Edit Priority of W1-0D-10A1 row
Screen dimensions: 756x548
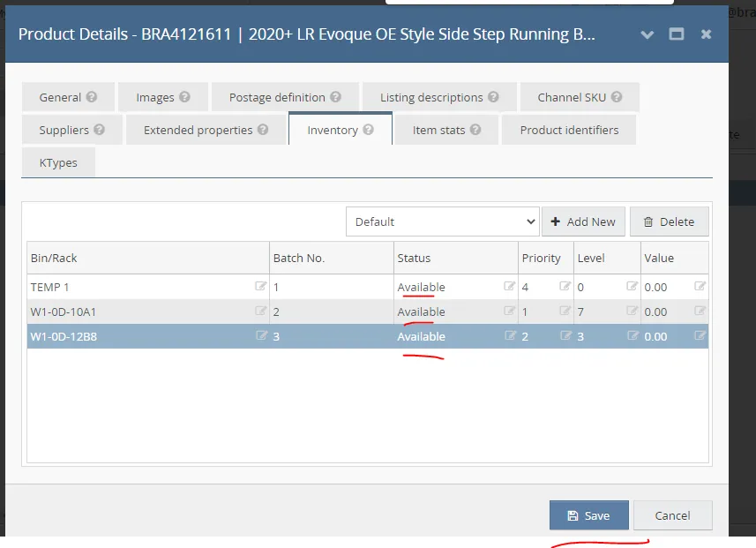pos(565,311)
